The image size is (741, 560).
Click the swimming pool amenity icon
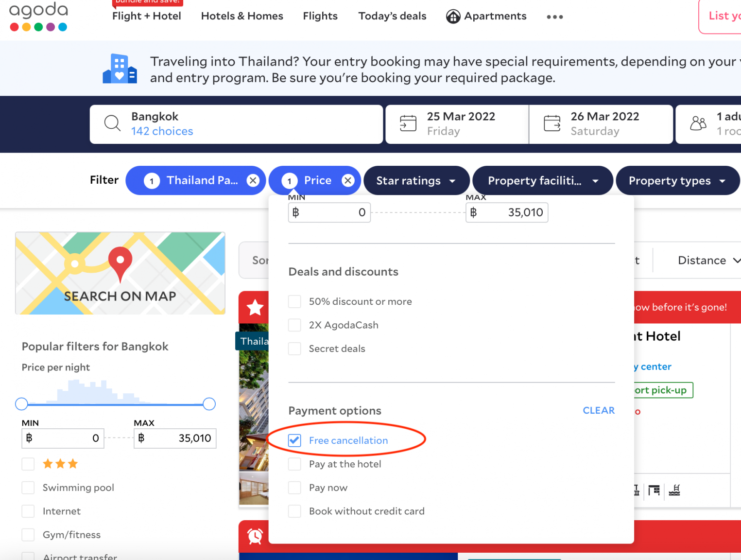pos(674,490)
